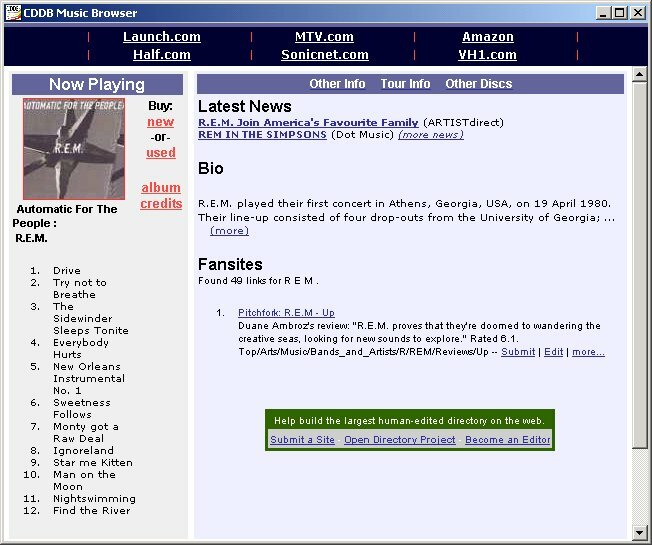Click the Submit link under Pitchfork entry
This screenshot has width=652, height=545.
coord(518,352)
